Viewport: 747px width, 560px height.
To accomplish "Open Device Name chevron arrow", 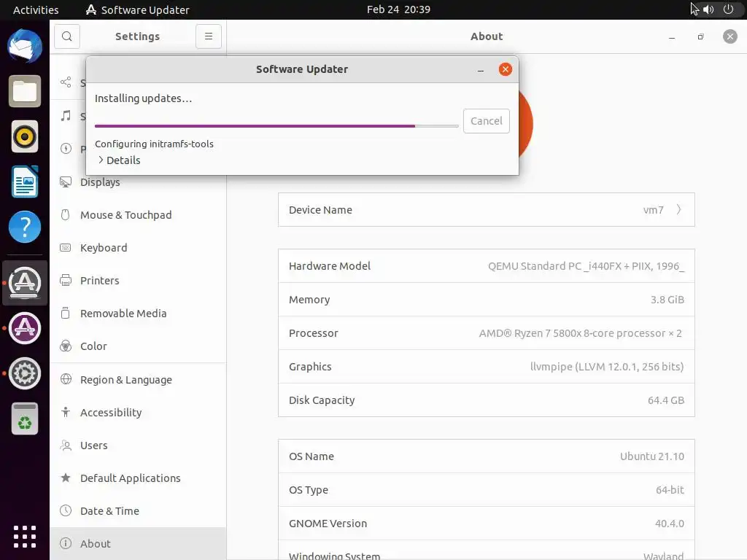I will 679,209.
